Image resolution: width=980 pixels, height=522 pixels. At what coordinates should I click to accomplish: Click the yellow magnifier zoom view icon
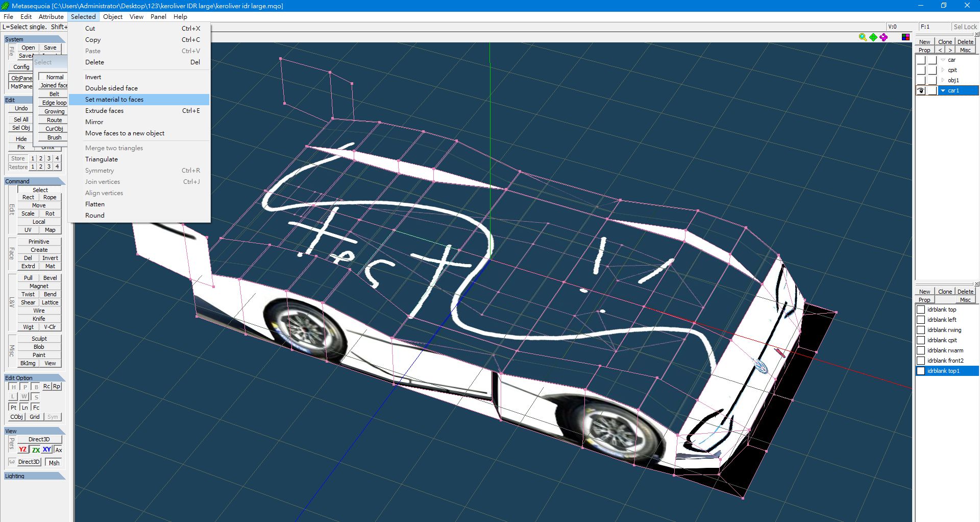click(x=863, y=37)
